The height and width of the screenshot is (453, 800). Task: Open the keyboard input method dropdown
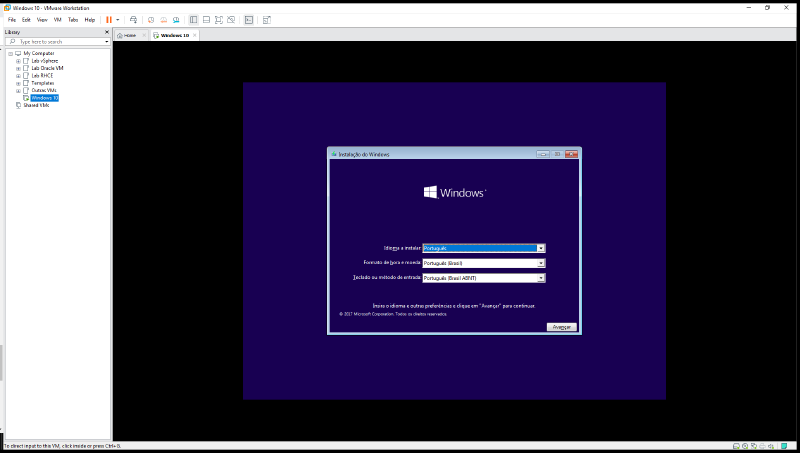[540, 277]
